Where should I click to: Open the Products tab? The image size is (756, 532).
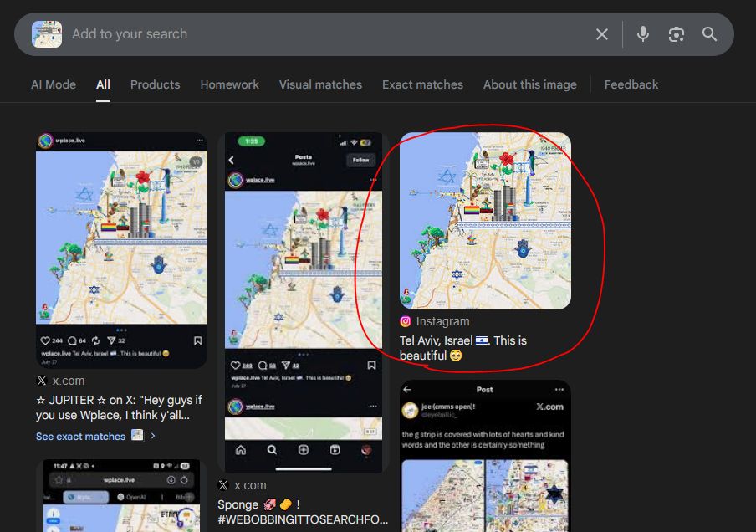tap(156, 84)
